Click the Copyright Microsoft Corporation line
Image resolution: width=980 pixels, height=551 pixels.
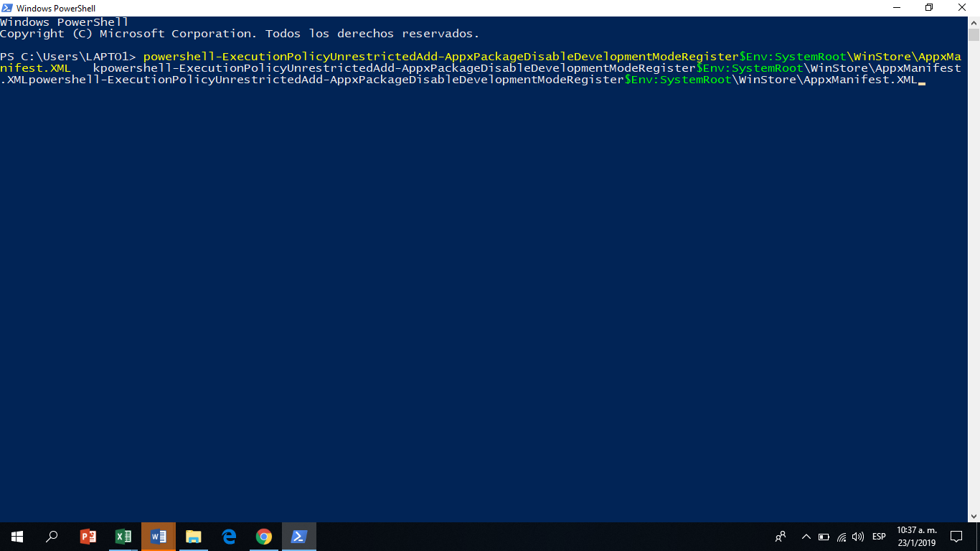click(x=240, y=34)
